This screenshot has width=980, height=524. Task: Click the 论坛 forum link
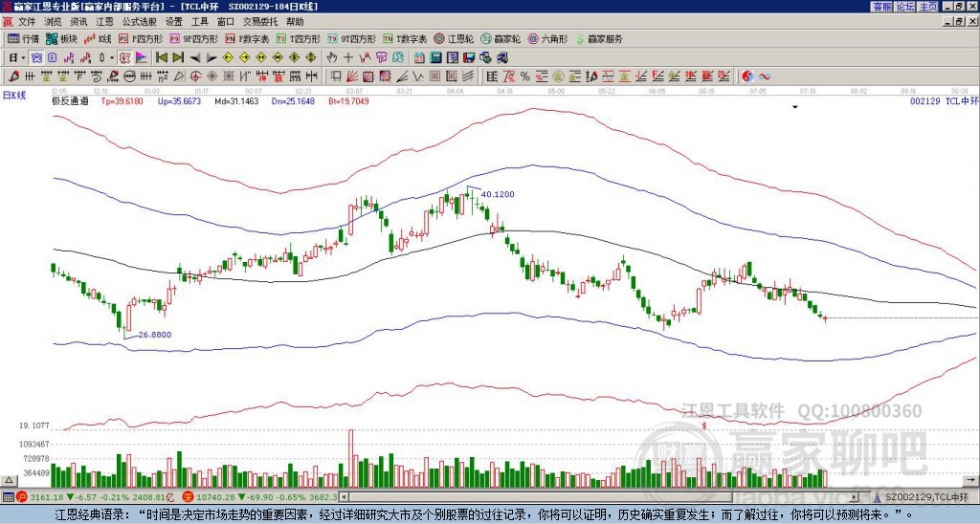(x=904, y=7)
